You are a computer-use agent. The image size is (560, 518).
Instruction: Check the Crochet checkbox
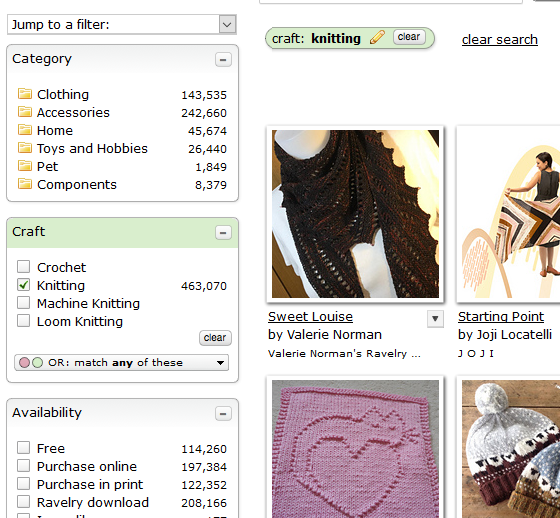(24, 267)
